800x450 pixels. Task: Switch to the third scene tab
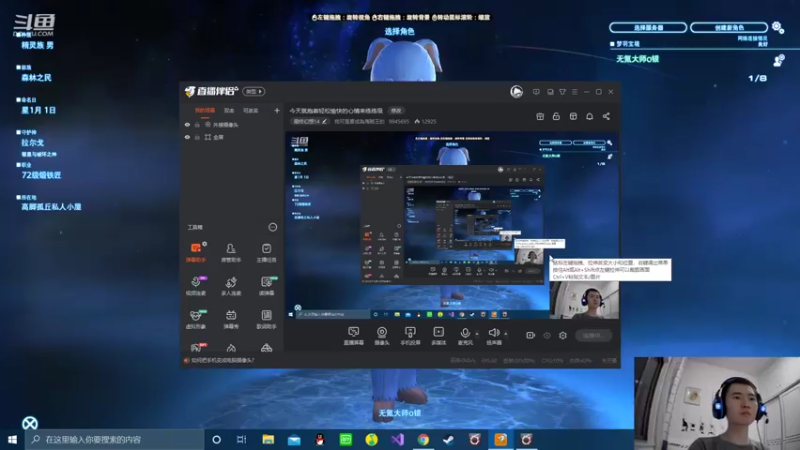(x=251, y=110)
